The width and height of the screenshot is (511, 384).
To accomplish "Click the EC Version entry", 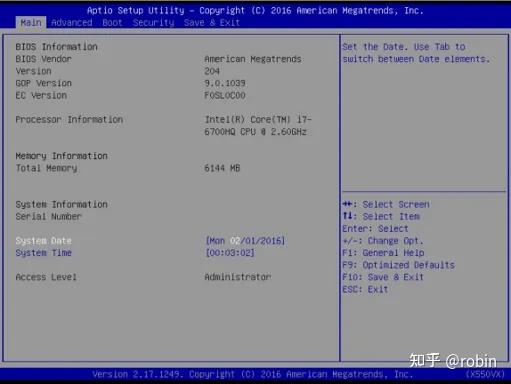I will tap(41, 95).
